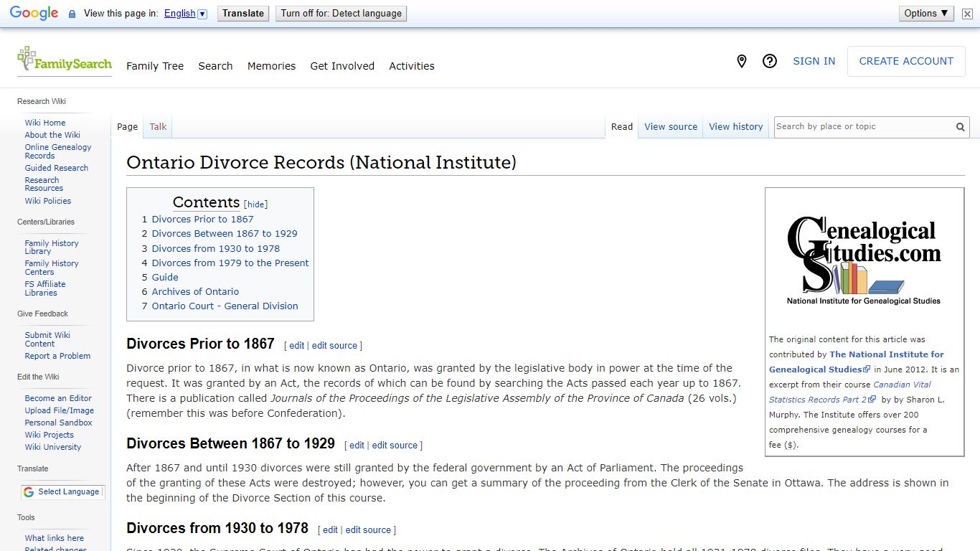Open Become an Editor
Image resolution: width=980 pixels, height=551 pixels.
(58, 398)
